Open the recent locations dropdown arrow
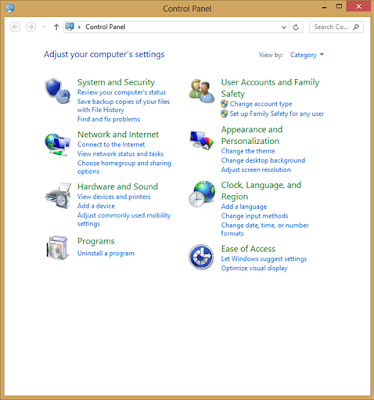Screen dimensions: 374x400 [44, 27]
